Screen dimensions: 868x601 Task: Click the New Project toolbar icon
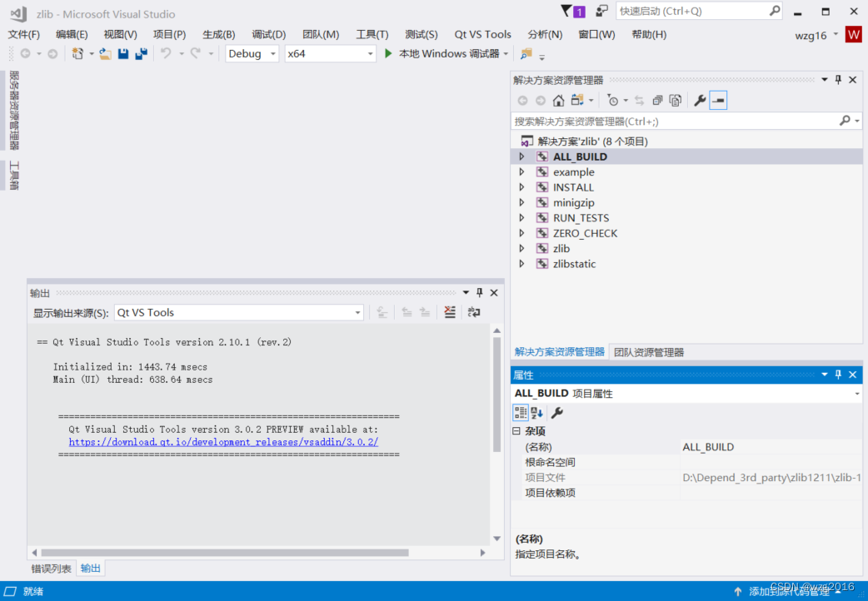[x=77, y=53]
